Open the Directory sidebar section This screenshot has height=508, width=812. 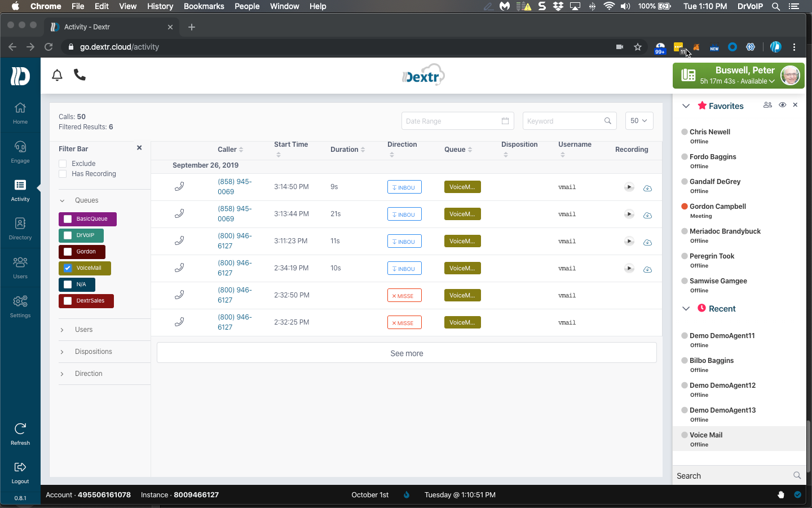pyautogui.click(x=20, y=229)
